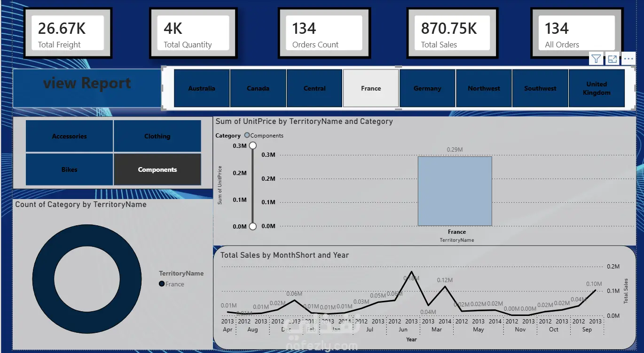Click the France bar in UnitPrice chart

(x=455, y=191)
